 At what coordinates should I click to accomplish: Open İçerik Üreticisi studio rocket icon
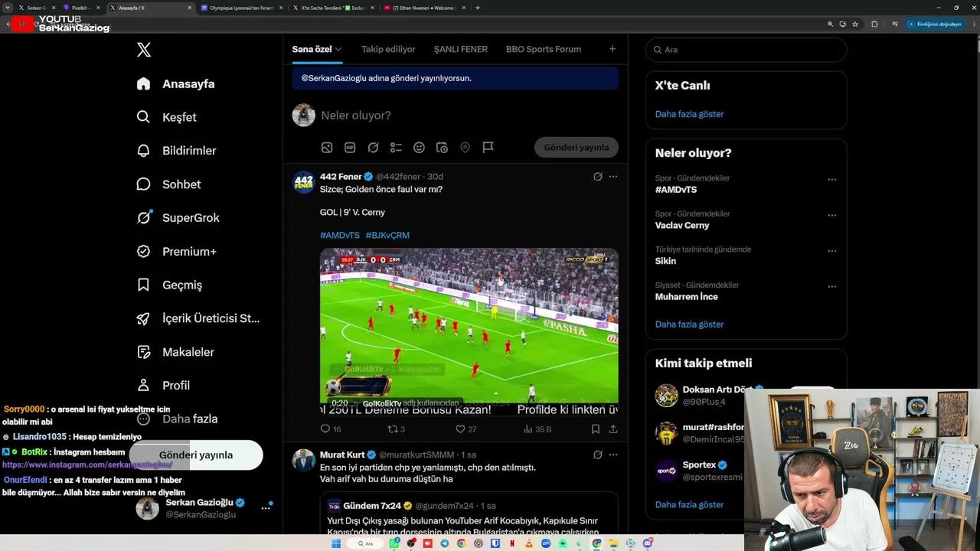[143, 318]
